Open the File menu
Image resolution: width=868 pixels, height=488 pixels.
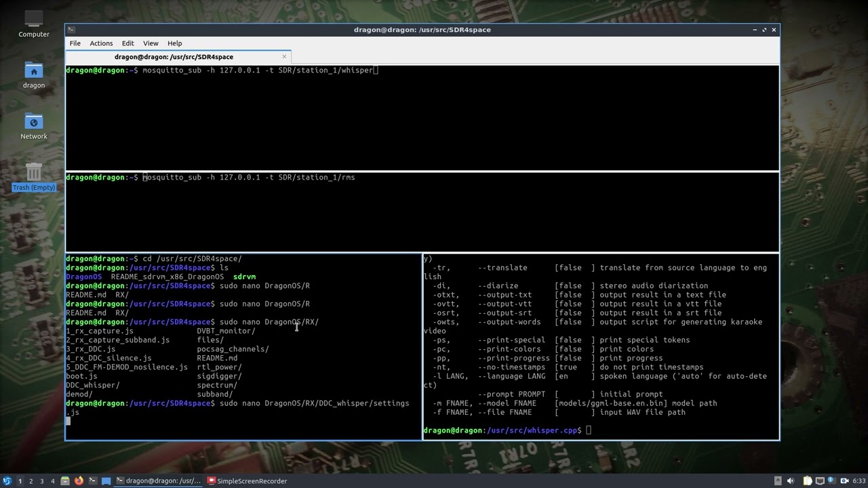pos(75,43)
